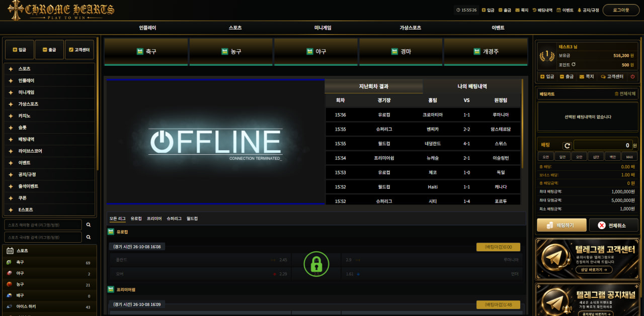Select the 프리미어 league filter tab
Image resolution: width=644 pixels, height=316 pixels.
point(154,219)
